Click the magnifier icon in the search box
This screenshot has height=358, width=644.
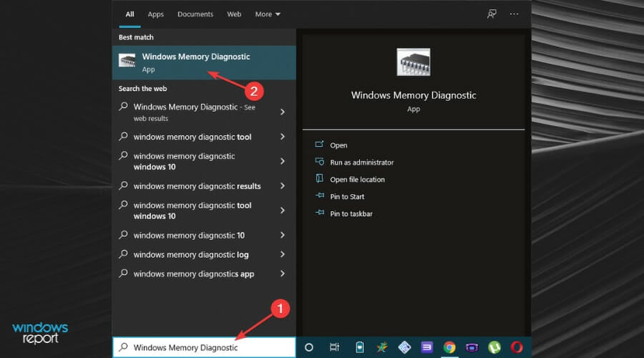[123, 347]
